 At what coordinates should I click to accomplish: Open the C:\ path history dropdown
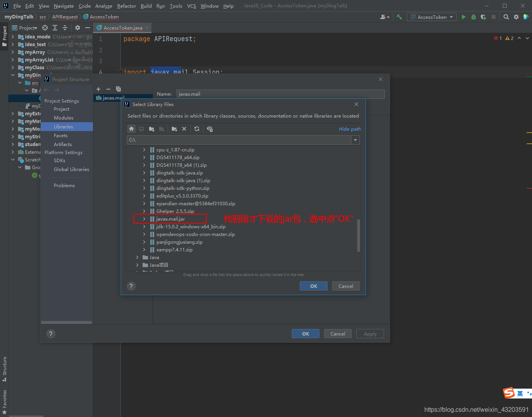pyautogui.click(x=356, y=140)
